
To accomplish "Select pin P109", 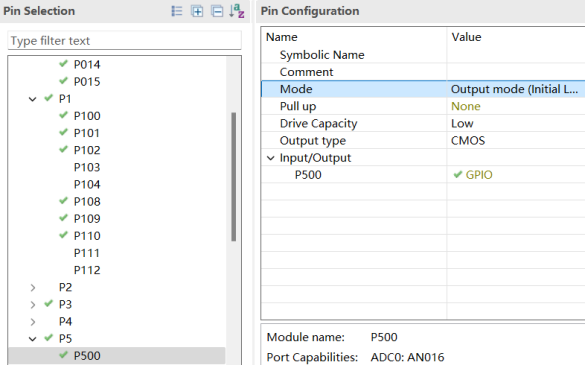I will 87,219.
